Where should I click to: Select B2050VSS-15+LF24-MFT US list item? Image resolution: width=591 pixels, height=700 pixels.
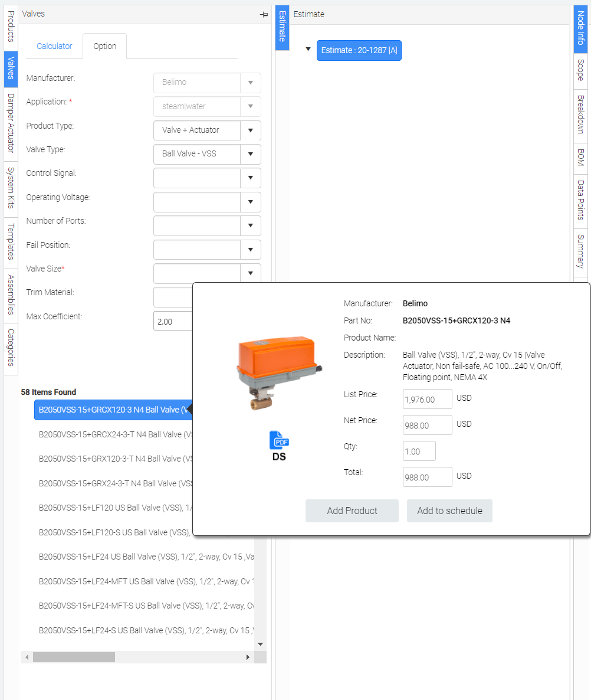coord(146,581)
